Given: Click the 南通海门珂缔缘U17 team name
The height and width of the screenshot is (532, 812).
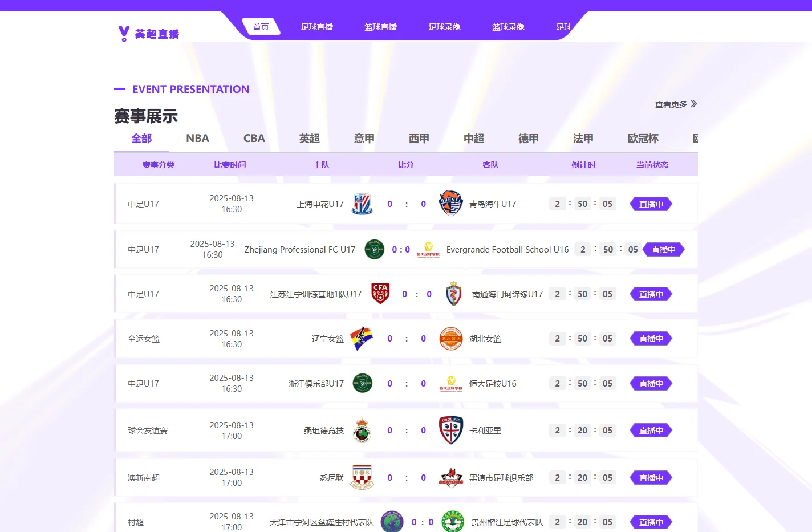Looking at the screenshot, I should coord(507,294).
